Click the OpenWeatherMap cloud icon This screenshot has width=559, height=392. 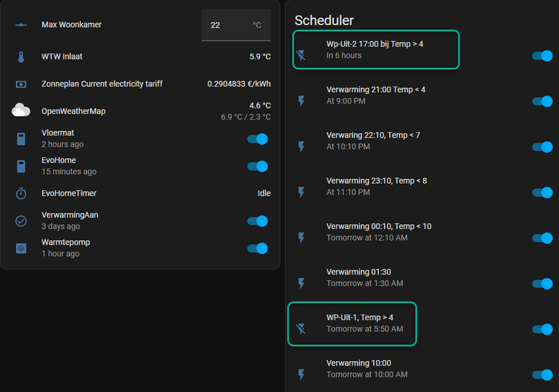pos(21,110)
